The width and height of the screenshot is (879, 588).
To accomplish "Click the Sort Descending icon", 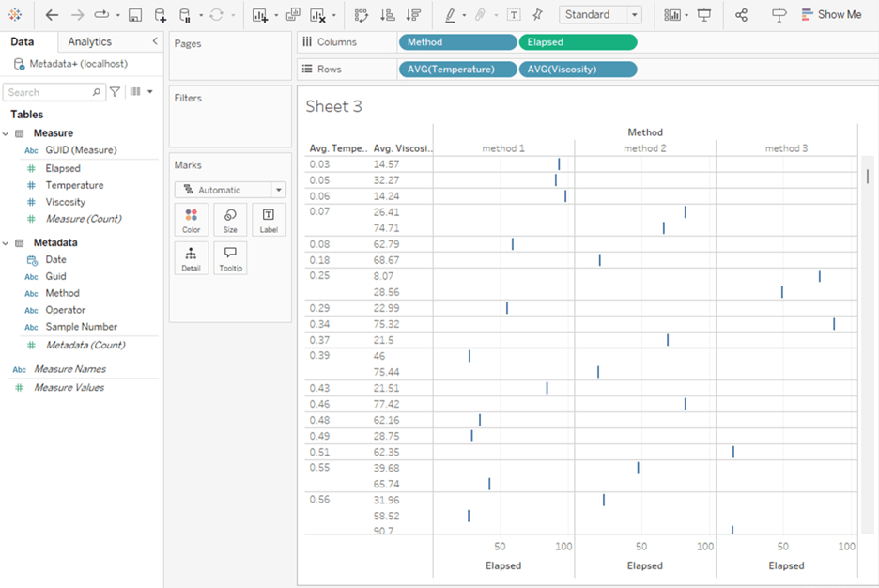I will 413,14.
